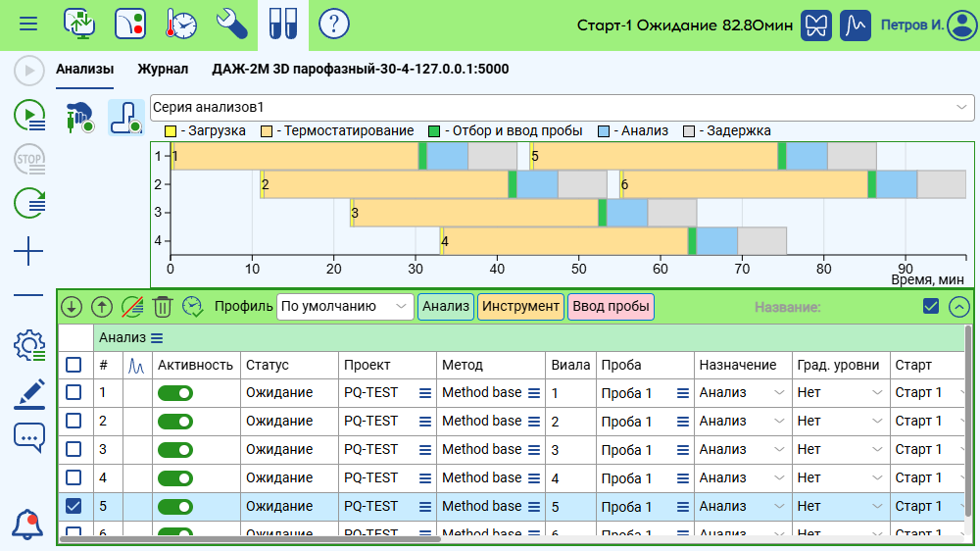Open the test tubes samples icon
Screen dimensions: 980x551
(x=283, y=24)
